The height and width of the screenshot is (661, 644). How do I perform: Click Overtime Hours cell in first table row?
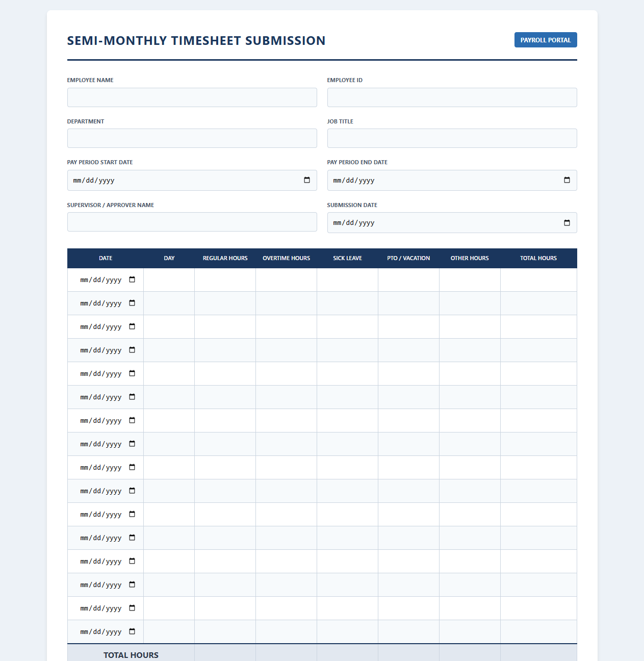click(x=287, y=280)
